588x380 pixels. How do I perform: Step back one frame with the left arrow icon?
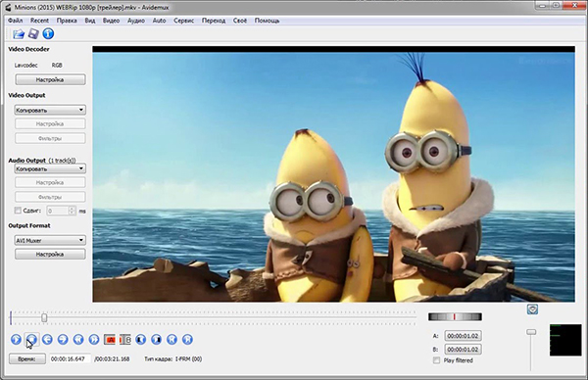47,340
